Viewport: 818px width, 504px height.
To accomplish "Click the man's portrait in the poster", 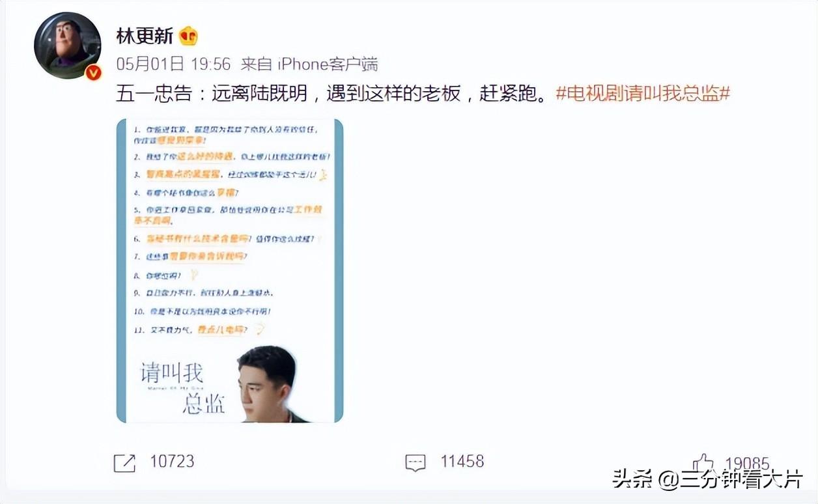I will (x=267, y=384).
